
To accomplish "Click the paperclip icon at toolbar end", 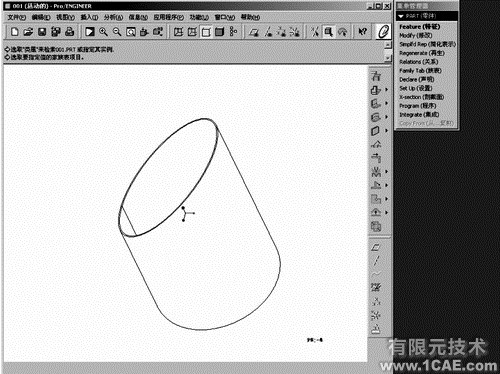I will tap(383, 32).
